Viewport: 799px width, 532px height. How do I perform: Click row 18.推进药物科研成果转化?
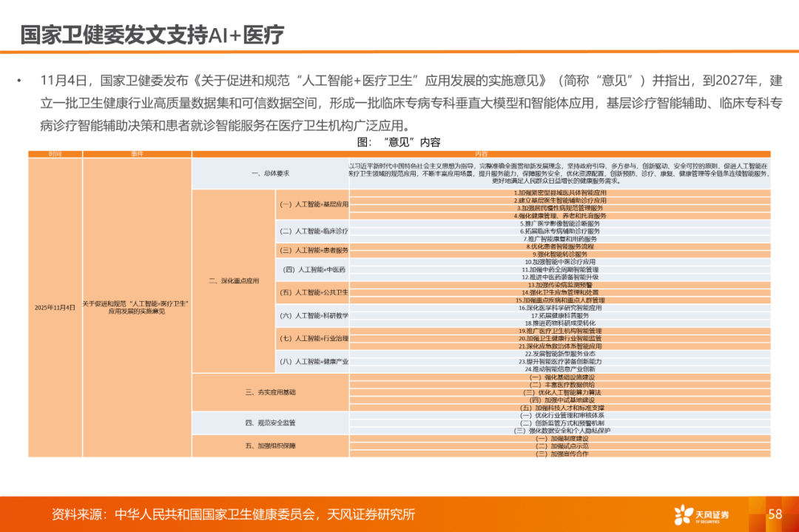coord(560,323)
